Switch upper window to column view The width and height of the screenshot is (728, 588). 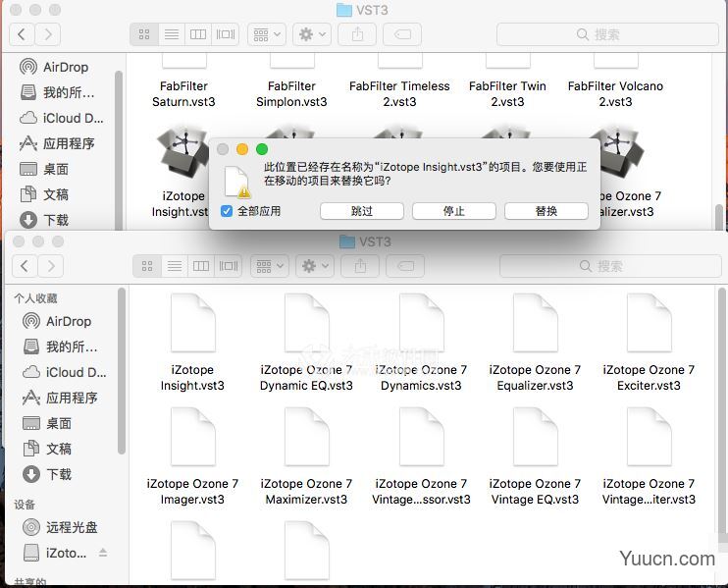tap(198, 34)
